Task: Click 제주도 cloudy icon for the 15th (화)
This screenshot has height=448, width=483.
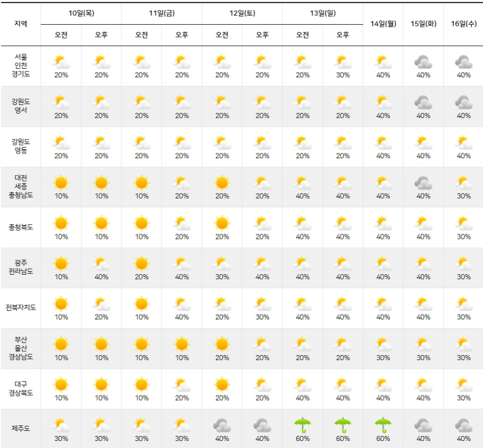Action: (x=423, y=425)
